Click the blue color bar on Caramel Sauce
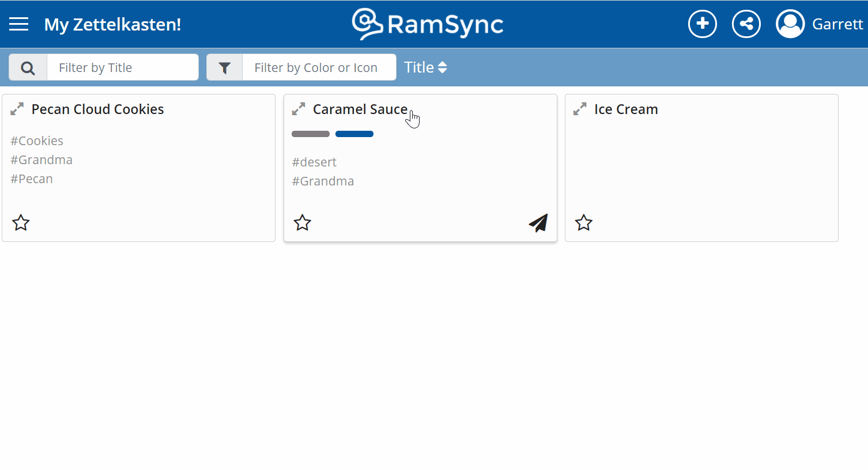868x470 pixels. coord(354,134)
